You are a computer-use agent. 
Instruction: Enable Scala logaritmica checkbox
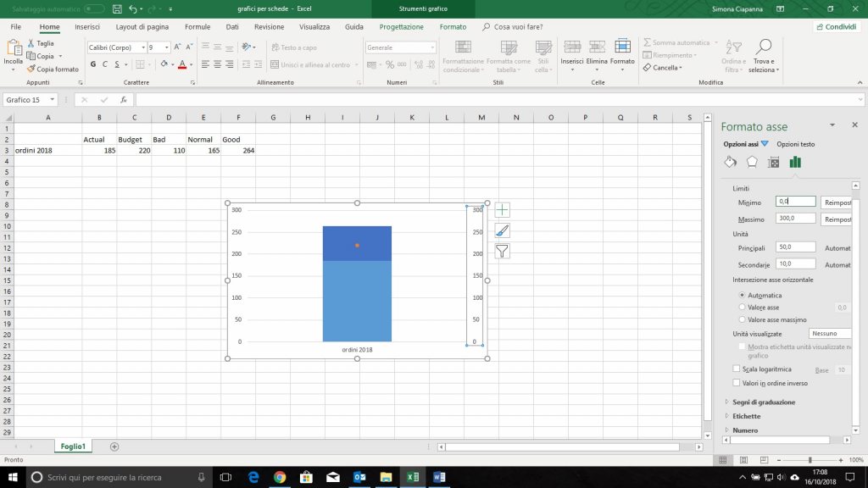[x=735, y=369]
